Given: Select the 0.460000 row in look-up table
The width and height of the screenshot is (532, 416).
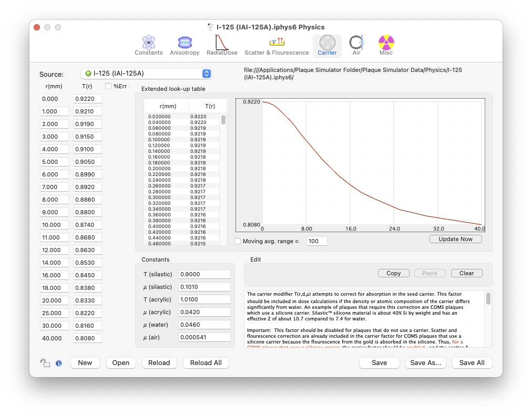Looking at the screenshot, I should (181, 243).
